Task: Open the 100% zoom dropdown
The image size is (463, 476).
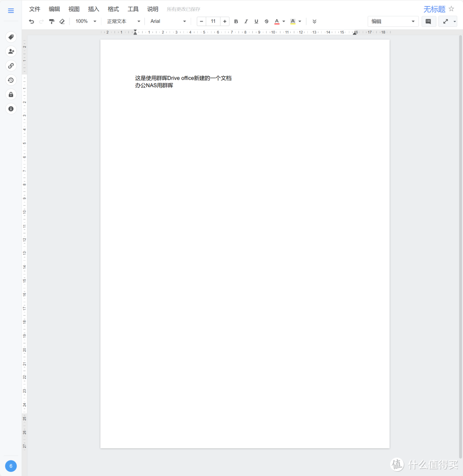Action: pos(86,21)
